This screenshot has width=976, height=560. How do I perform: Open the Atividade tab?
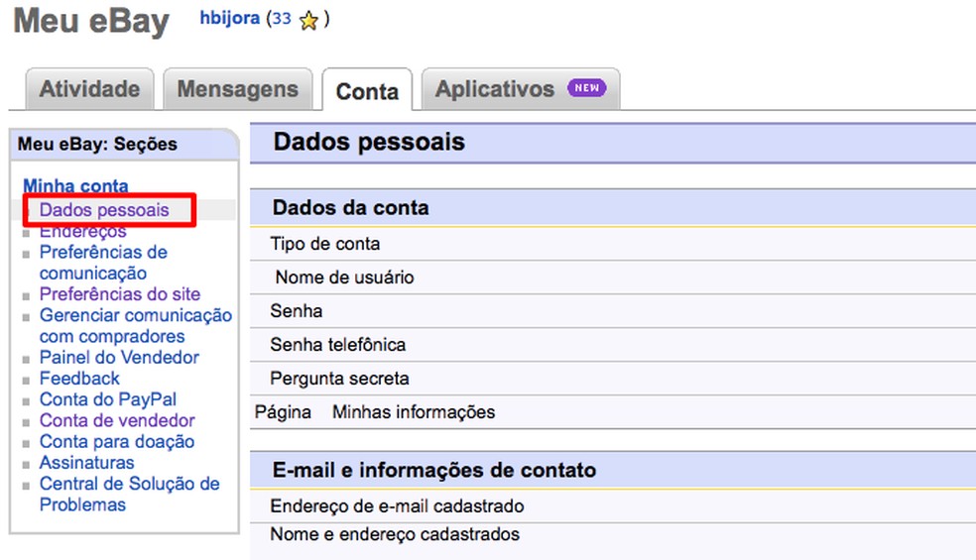click(x=89, y=89)
